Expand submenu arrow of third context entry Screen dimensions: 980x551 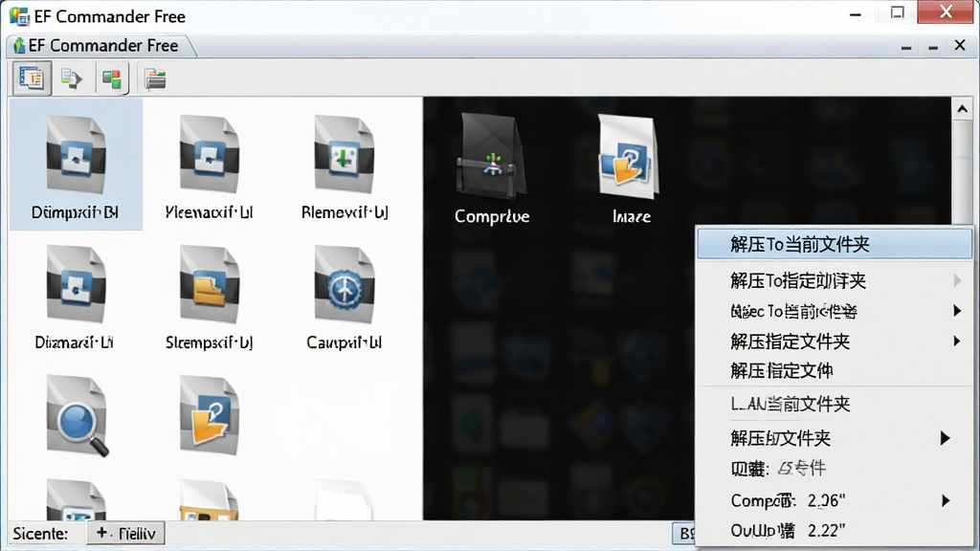click(957, 311)
